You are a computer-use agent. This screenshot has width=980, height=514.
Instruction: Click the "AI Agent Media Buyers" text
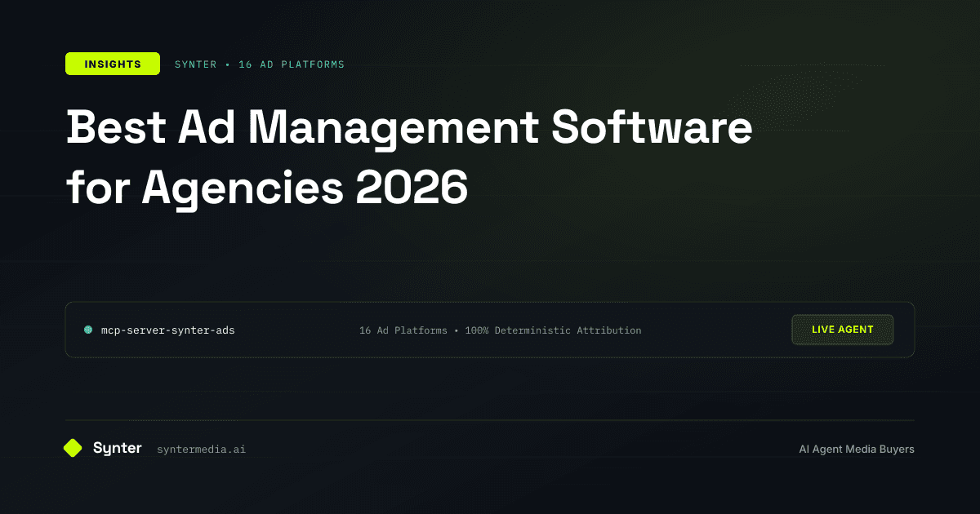(857, 449)
